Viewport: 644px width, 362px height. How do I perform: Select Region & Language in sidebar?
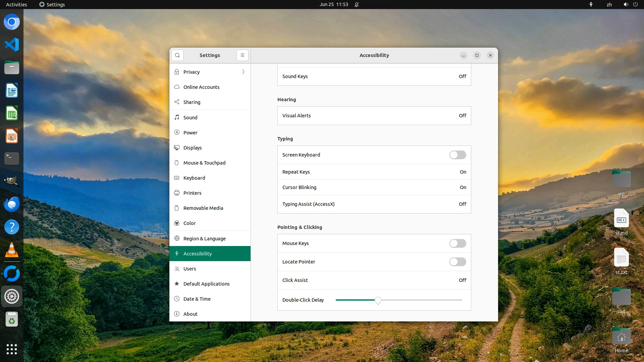pyautogui.click(x=204, y=239)
